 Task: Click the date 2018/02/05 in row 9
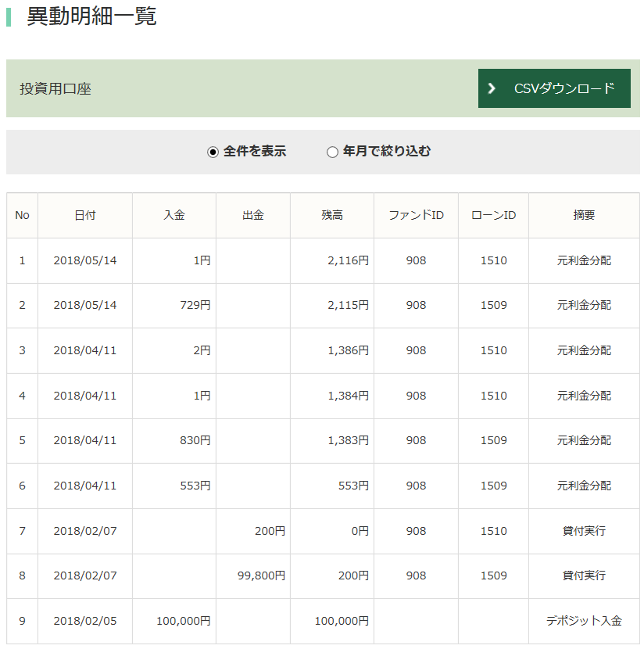[85, 621]
